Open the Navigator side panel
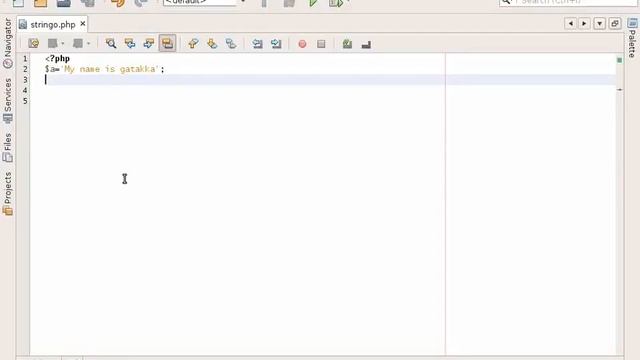Image resolution: width=640 pixels, height=360 pixels. coord(7,43)
